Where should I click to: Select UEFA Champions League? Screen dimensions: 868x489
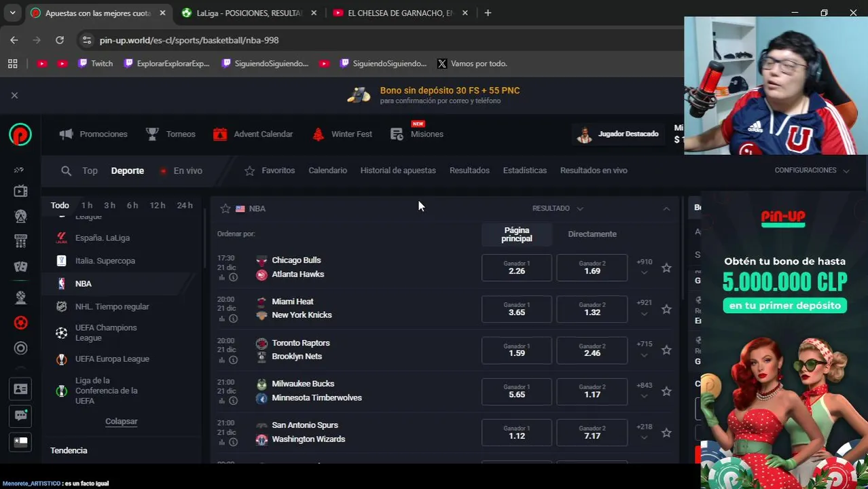106,333
